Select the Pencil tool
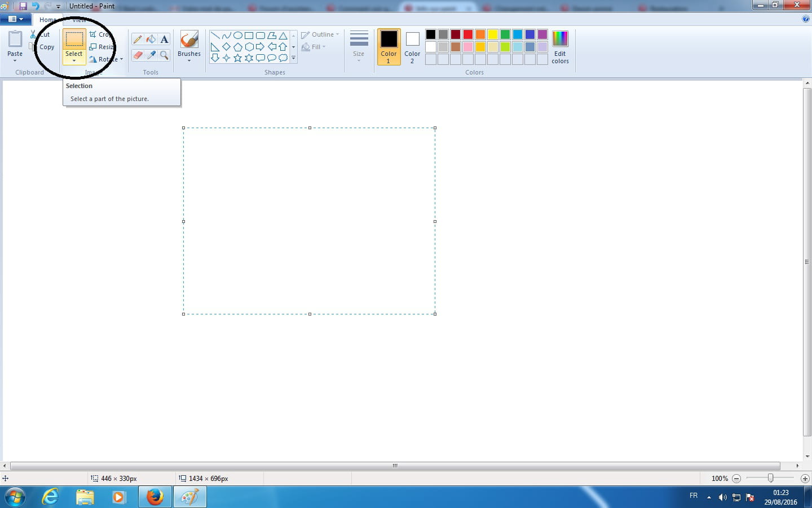This screenshot has height=508, width=812. click(x=138, y=39)
